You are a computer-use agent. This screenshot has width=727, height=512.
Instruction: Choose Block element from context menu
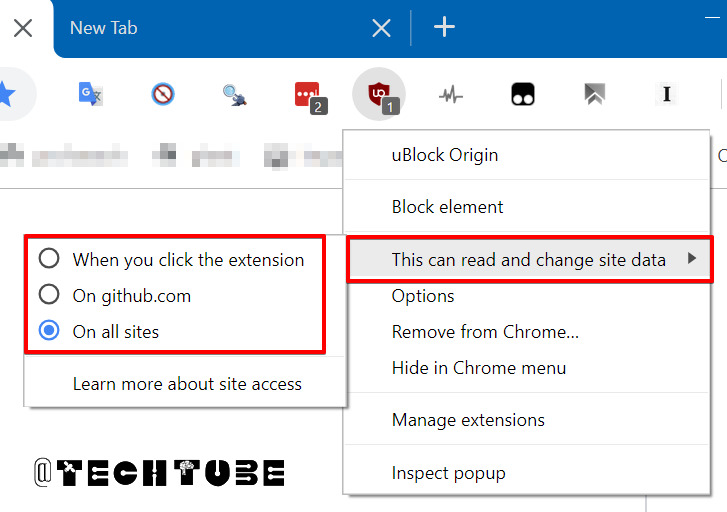pyautogui.click(x=447, y=207)
